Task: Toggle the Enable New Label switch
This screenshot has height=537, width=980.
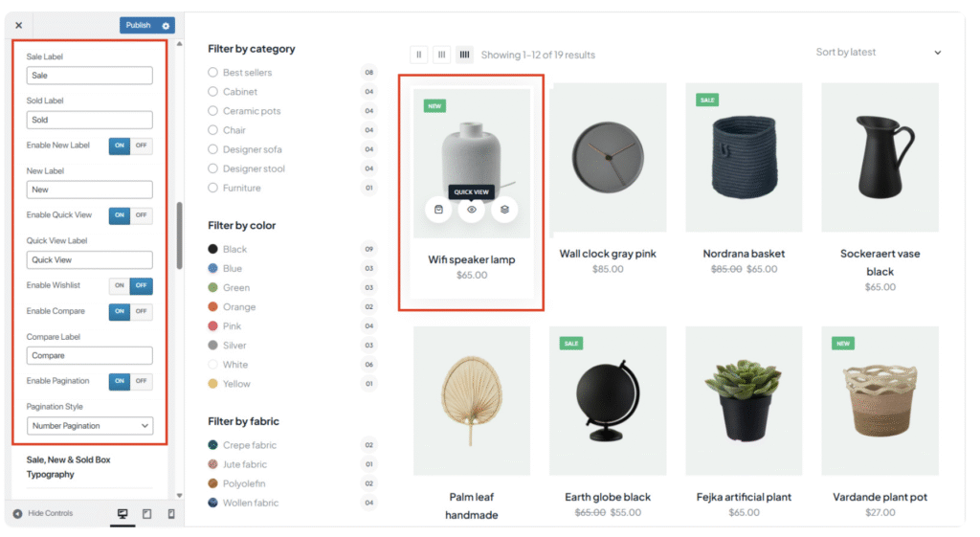Action: point(130,145)
